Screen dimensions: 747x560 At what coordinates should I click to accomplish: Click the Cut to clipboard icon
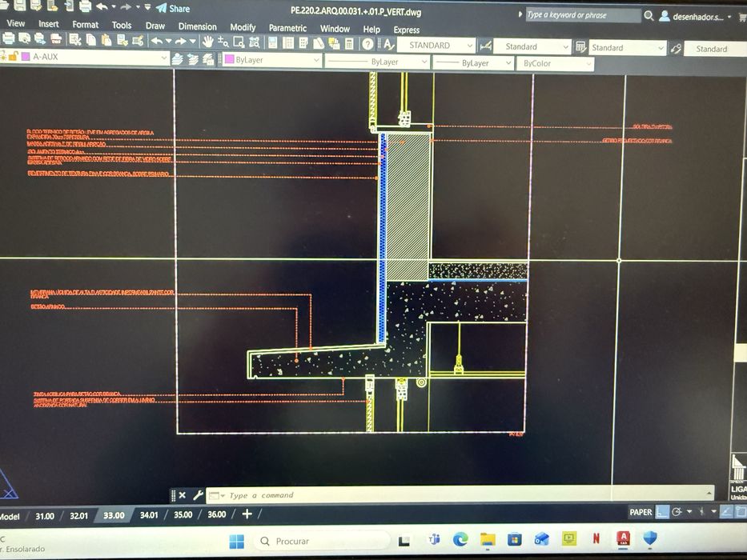tap(74, 40)
